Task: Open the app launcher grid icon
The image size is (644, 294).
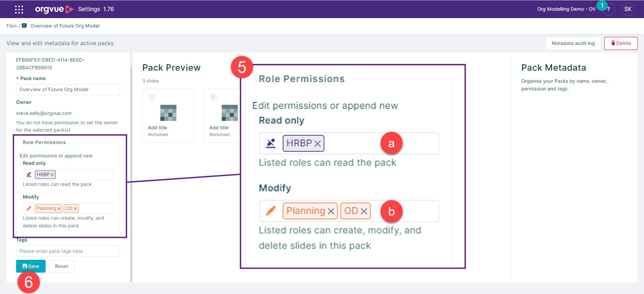Action: tap(19, 9)
